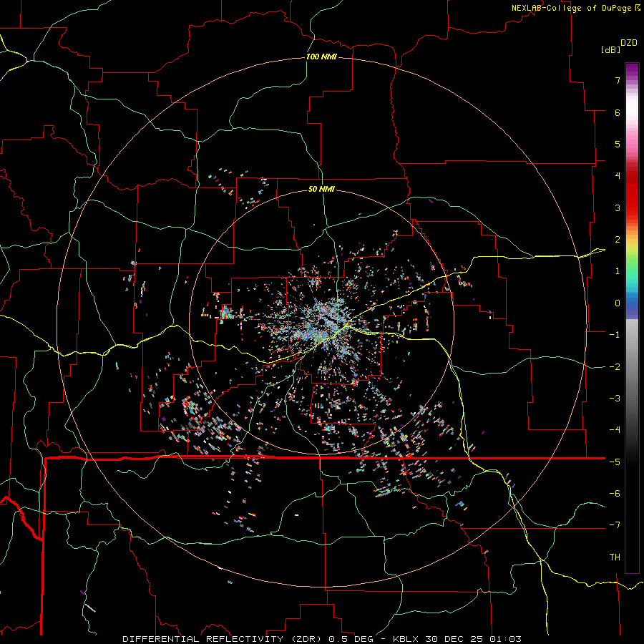The width and height of the screenshot is (644, 644).
Task: Click the 7 value on color scale
Action: [618, 80]
